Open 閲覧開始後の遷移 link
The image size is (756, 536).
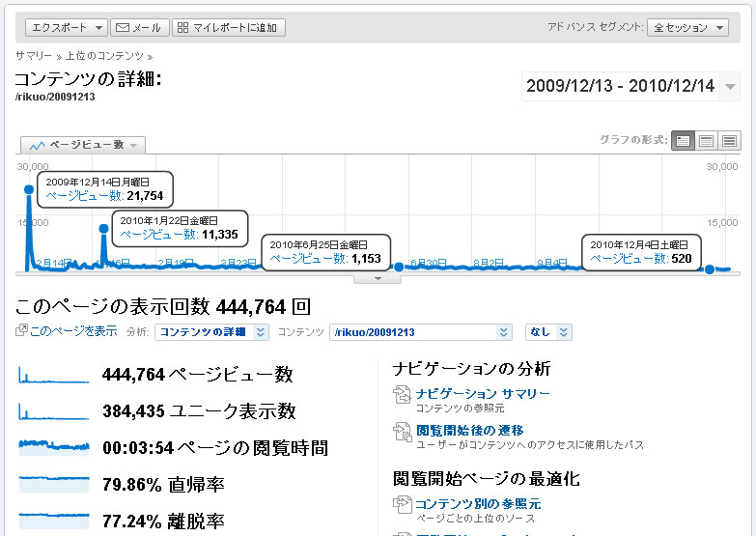(469, 431)
